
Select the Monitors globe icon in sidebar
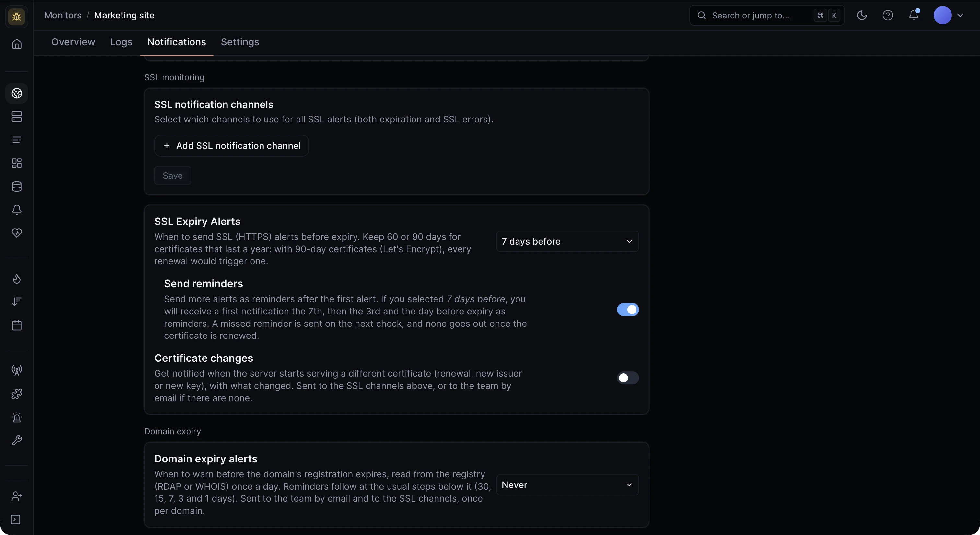pyautogui.click(x=17, y=93)
